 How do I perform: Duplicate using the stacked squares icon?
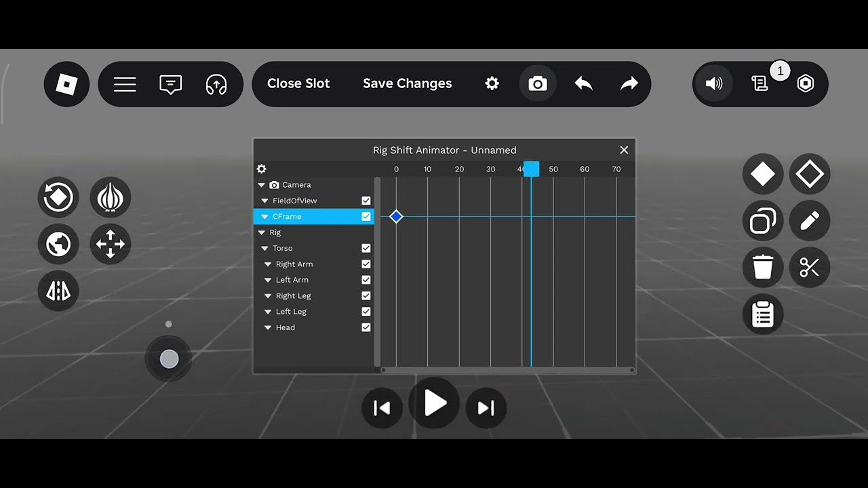click(x=763, y=221)
